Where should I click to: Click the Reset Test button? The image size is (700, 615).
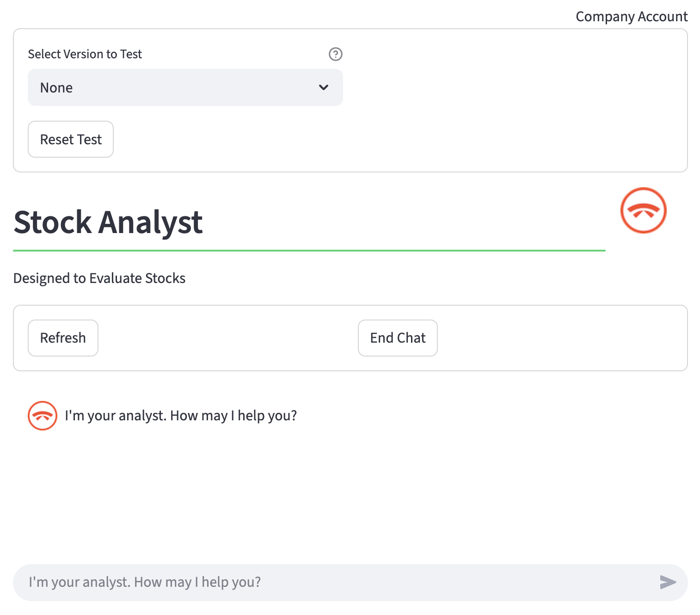click(x=71, y=139)
